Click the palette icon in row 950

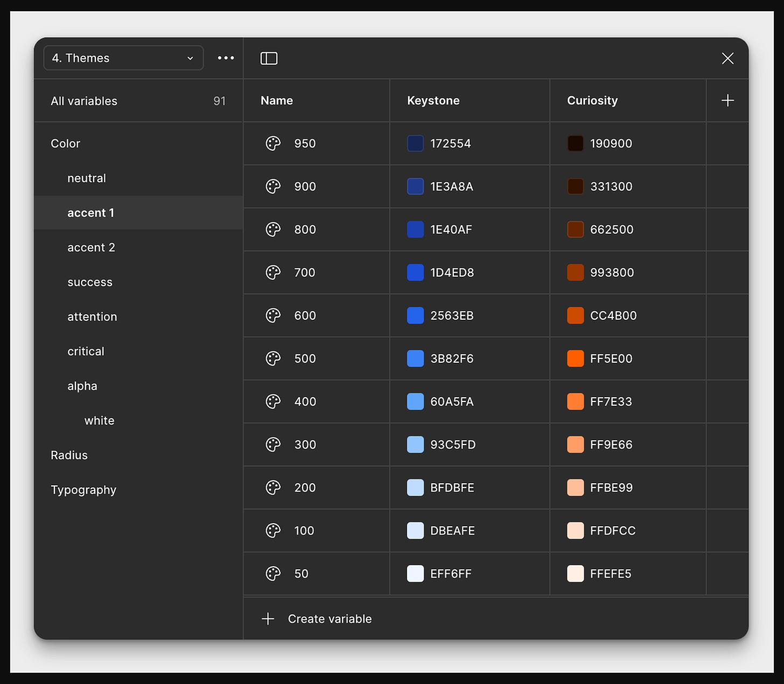point(273,143)
